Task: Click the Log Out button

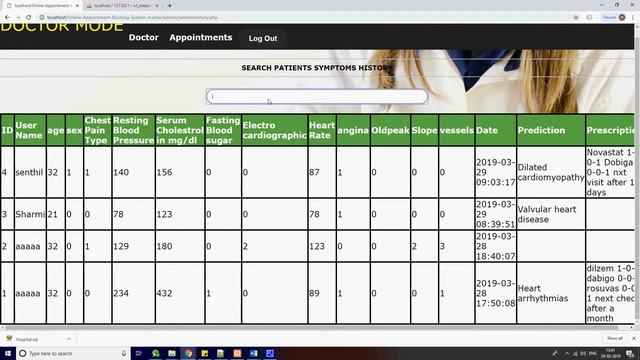Action: [263, 38]
